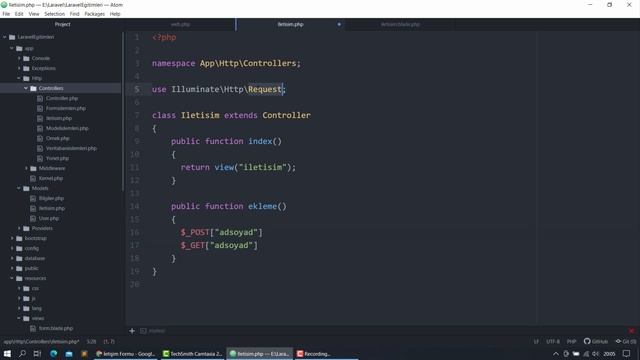Open Iletisim.php under the Controllers folder
This screenshot has height=360, width=640.
coord(59,118)
